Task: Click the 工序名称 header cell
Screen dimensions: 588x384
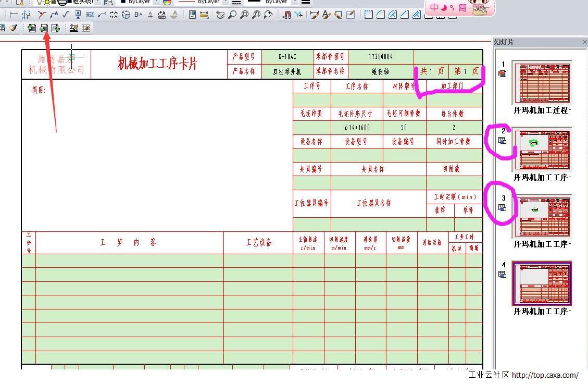Action: (x=357, y=86)
